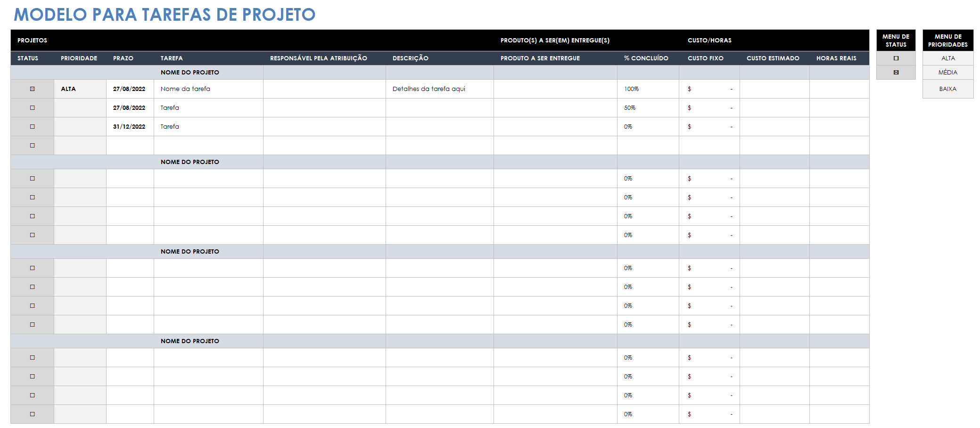Click 'Detalhes da tarefa aqui' cell
The height and width of the screenshot is (428, 980).
[440, 89]
